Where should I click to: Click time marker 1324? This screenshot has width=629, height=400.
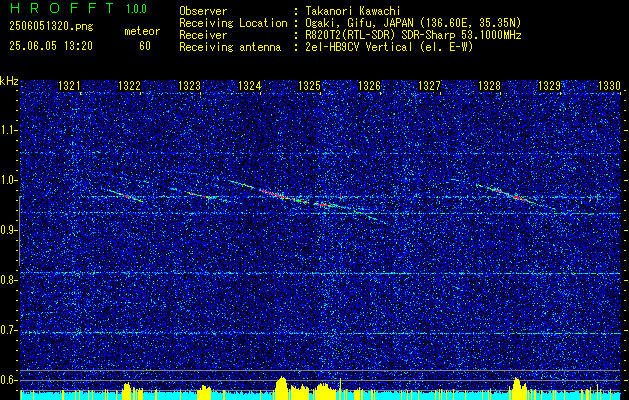click(250, 86)
